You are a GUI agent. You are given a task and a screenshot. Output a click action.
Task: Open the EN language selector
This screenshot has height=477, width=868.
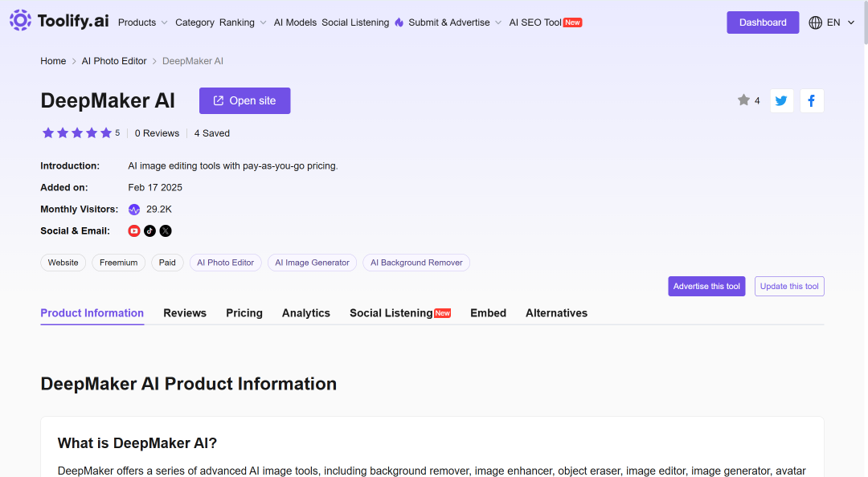tap(832, 22)
